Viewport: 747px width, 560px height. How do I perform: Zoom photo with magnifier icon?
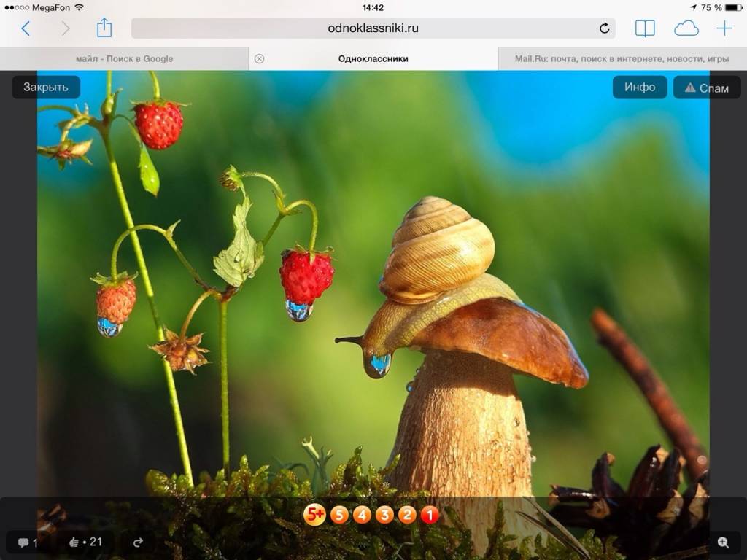[723, 542]
